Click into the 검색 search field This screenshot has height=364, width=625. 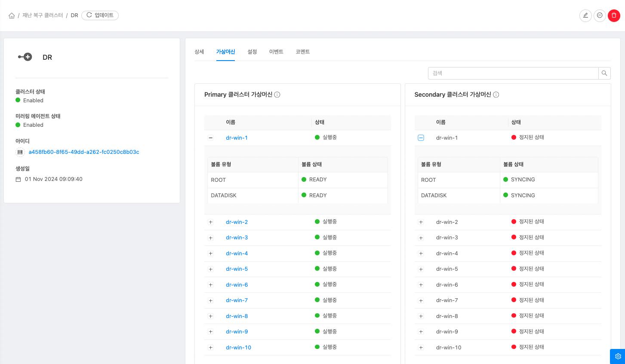(x=513, y=73)
